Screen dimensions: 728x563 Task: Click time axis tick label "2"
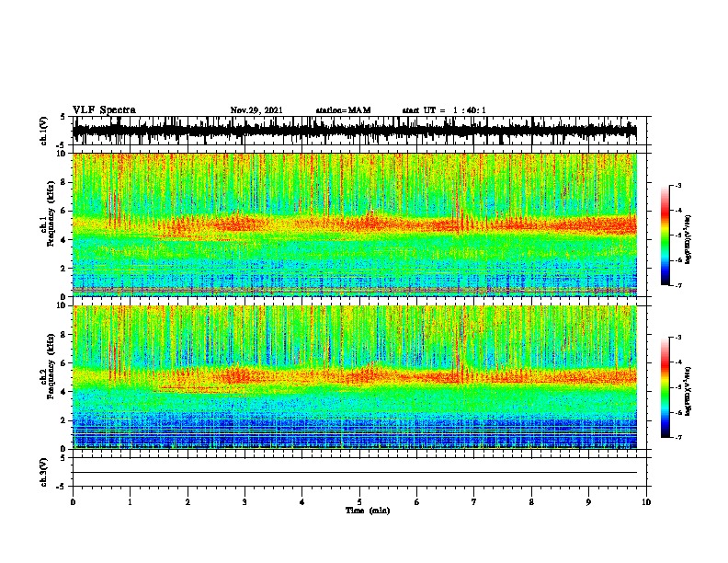point(188,502)
